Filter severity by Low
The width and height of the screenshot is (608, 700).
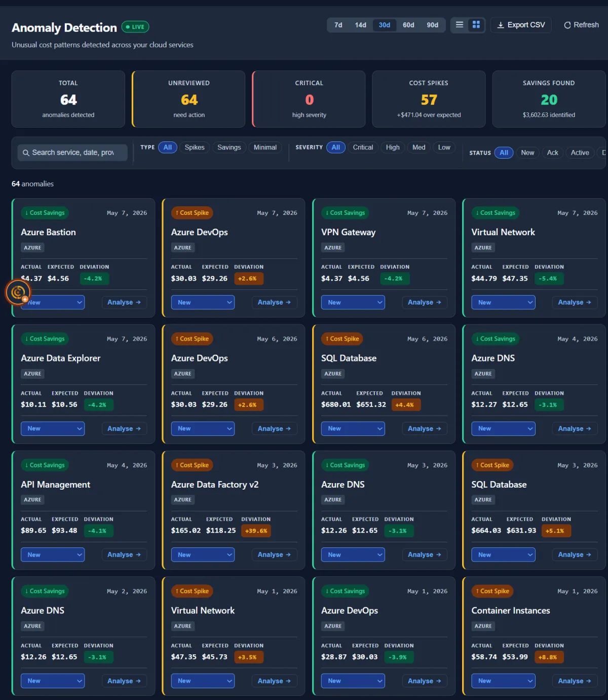coord(444,148)
